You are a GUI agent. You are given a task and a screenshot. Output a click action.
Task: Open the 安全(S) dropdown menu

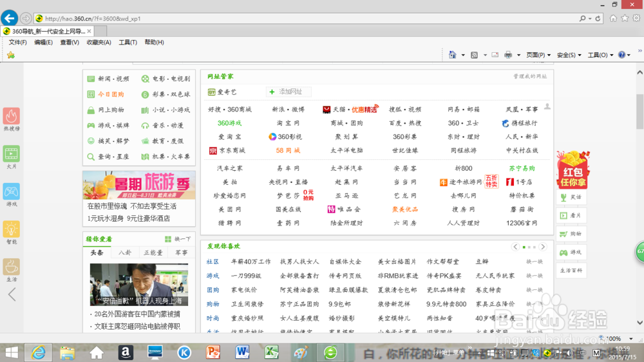pyautogui.click(x=569, y=55)
